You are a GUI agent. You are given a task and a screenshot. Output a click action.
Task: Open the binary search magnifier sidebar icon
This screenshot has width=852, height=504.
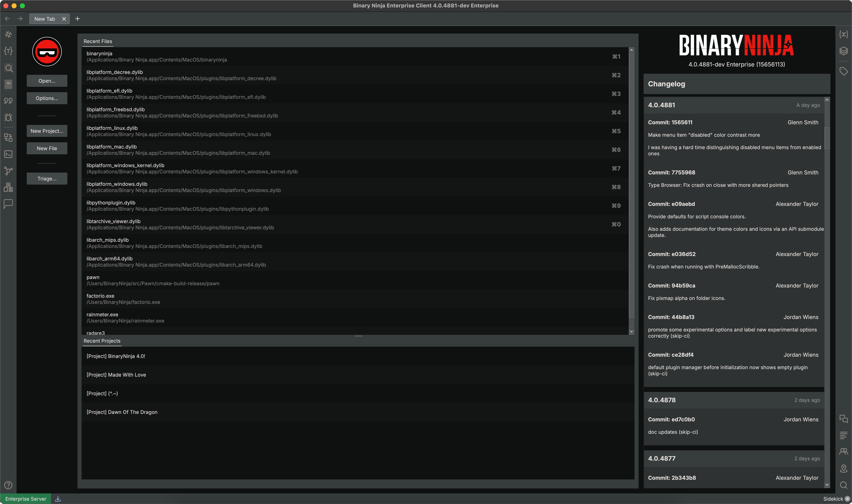pyautogui.click(x=8, y=68)
